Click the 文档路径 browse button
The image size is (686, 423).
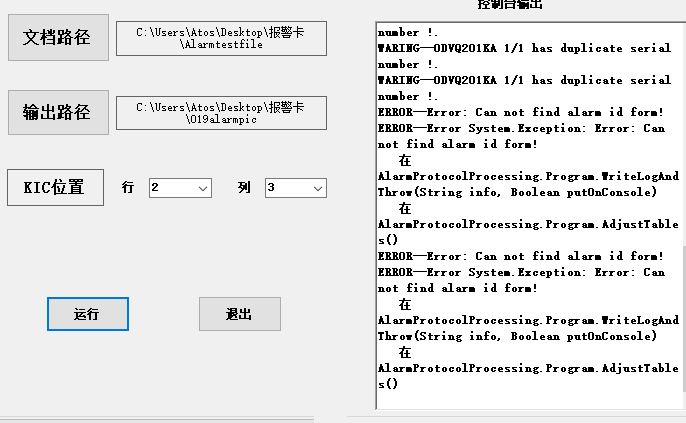point(57,38)
